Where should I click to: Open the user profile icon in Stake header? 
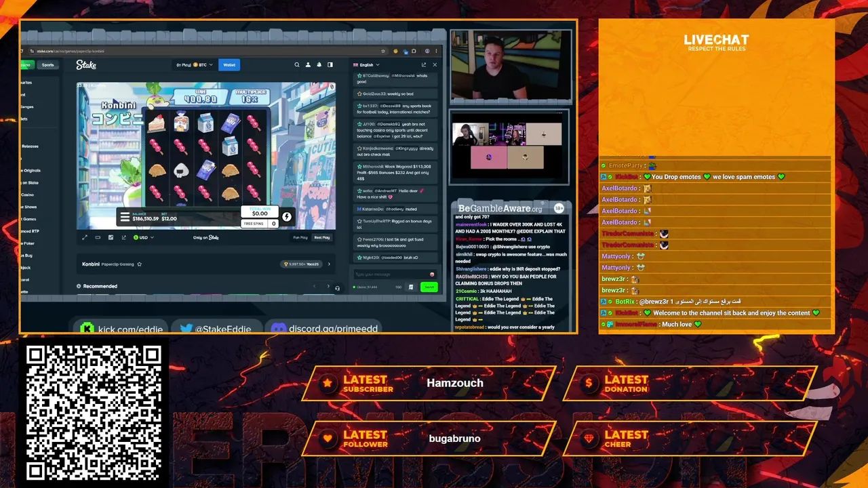308,65
